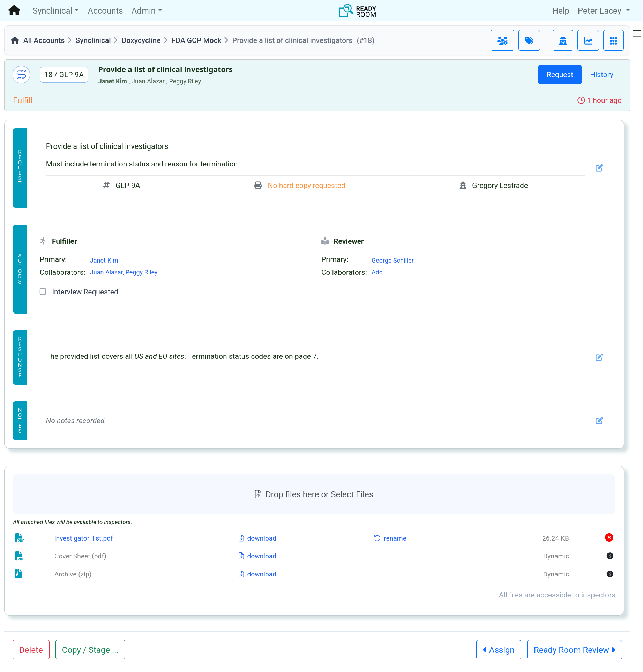Edit the response text

click(599, 357)
